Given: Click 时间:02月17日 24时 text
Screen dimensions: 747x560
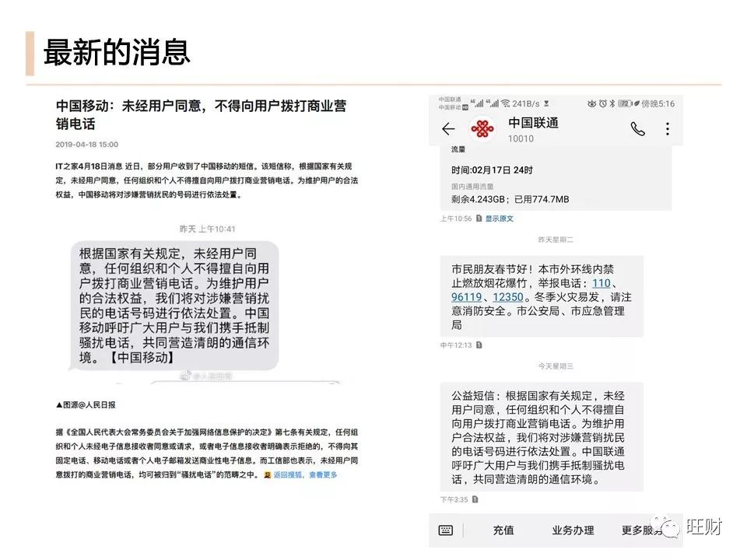Looking at the screenshot, I should click(492, 170).
